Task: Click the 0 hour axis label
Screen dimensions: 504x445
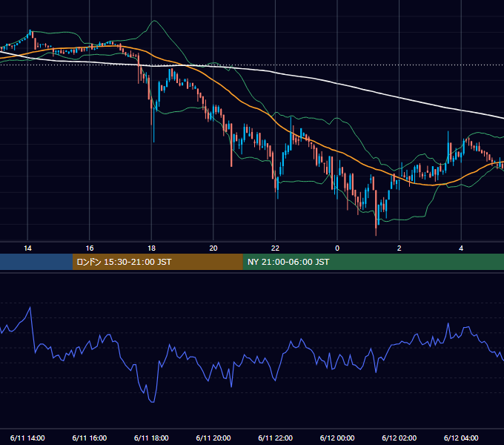Action: pos(337,248)
